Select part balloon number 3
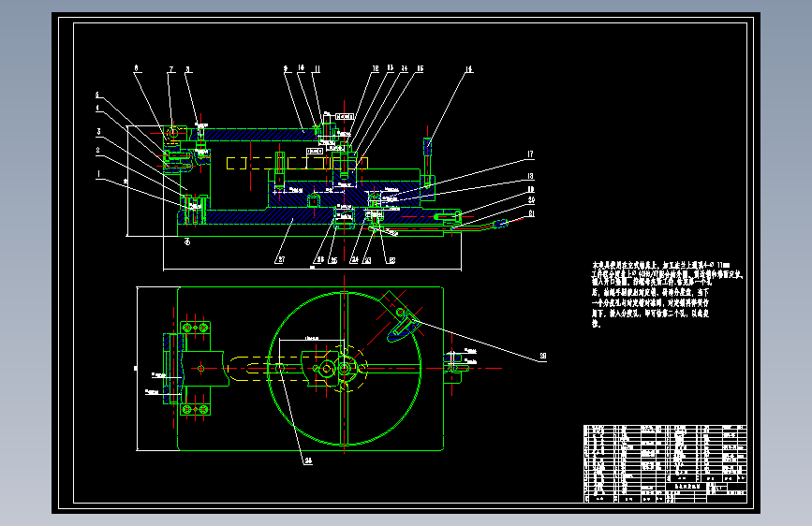This screenshot has width=812, height=526. tap(98, 132)
